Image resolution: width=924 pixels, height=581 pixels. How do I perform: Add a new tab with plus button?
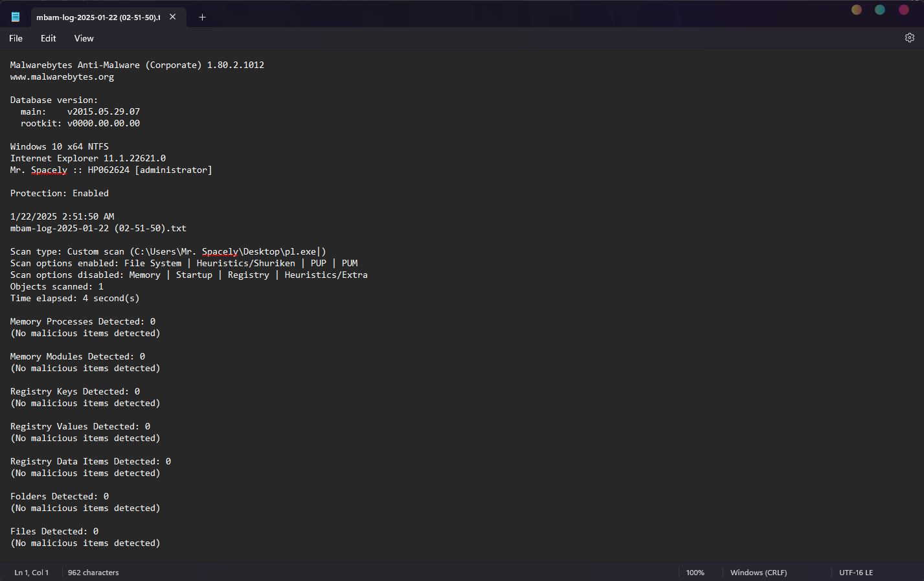(202, 17)
